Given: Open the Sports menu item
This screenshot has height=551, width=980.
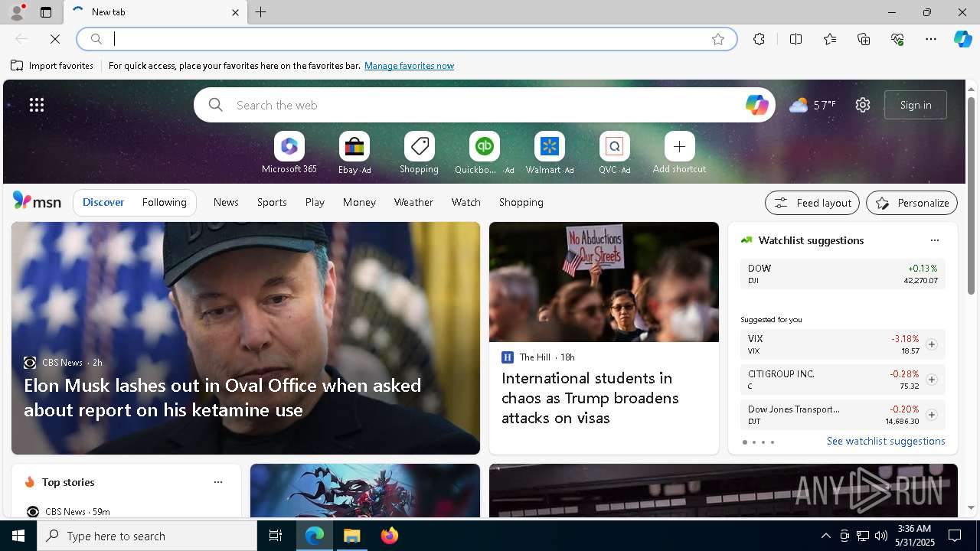Looking at the screenshot, I should (272, 202).
